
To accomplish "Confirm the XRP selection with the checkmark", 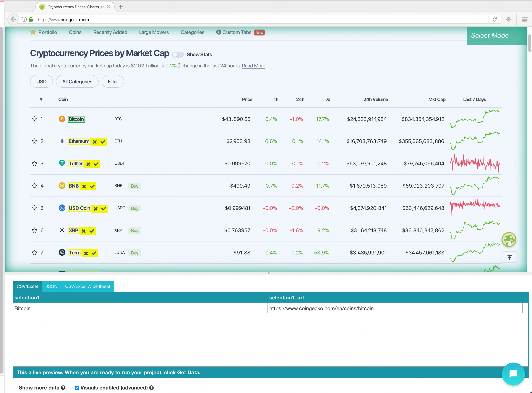I will click(x=92, y=231).
